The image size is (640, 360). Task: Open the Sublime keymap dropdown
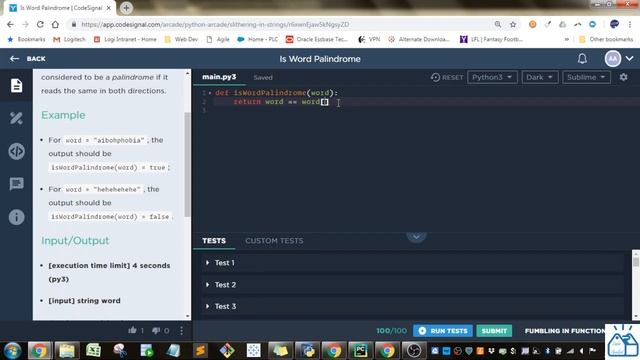click(x=586, y=77)
